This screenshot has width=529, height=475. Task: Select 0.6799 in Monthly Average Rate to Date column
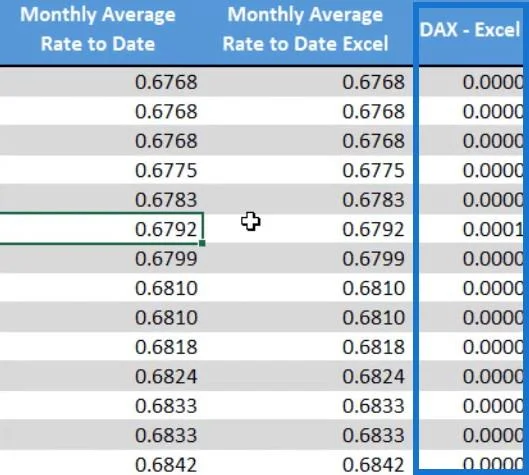(166, 258)
